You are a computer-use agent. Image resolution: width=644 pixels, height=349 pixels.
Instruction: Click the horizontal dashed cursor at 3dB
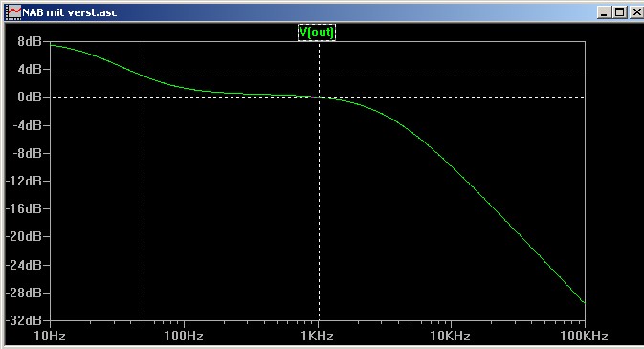click(x=369, y=76)
